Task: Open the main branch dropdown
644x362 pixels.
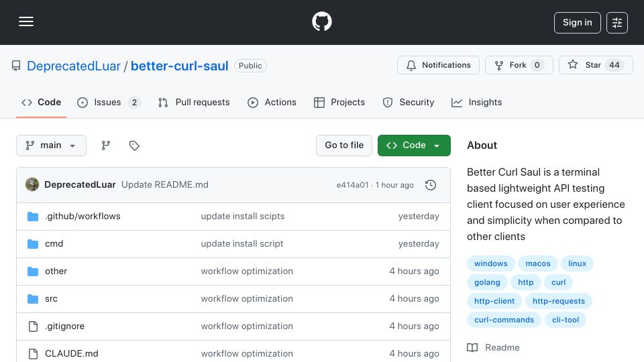Action: (52, 145)
